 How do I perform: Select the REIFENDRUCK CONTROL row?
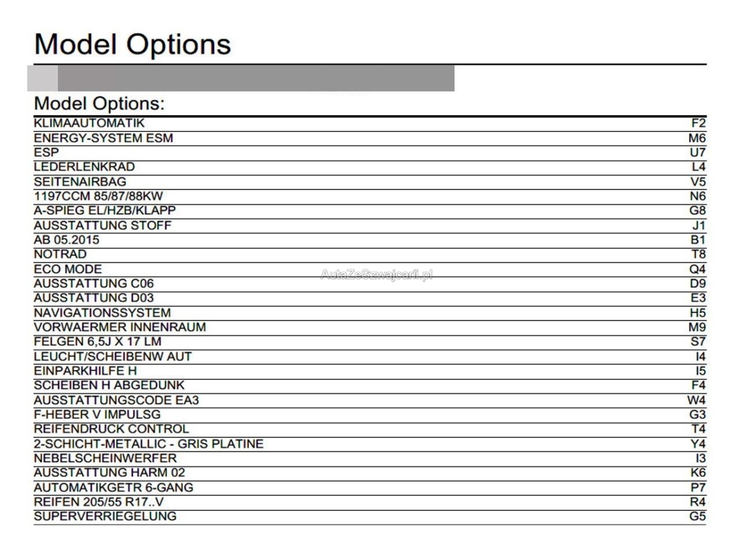point(111,429)
